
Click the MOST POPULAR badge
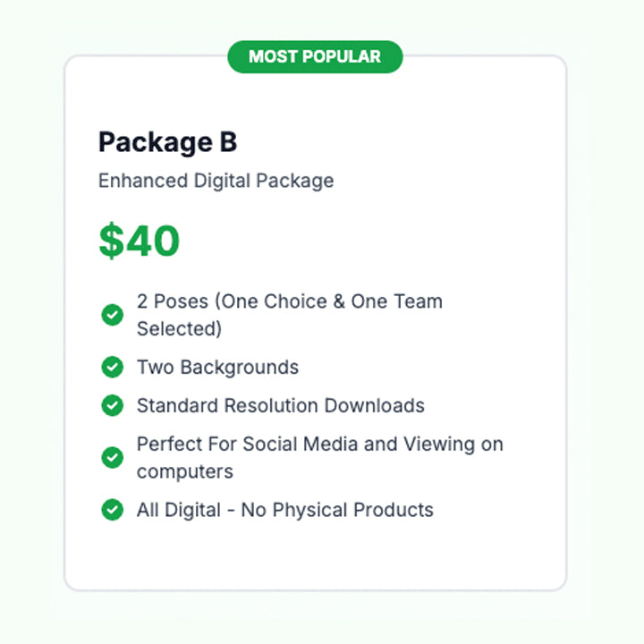coord(315,57)
